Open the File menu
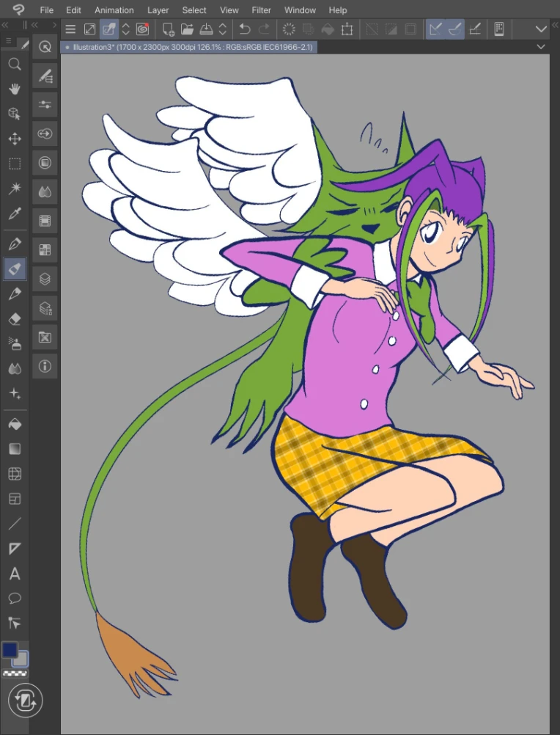Screen dimensions: 560x735 [x=46, y=10]
